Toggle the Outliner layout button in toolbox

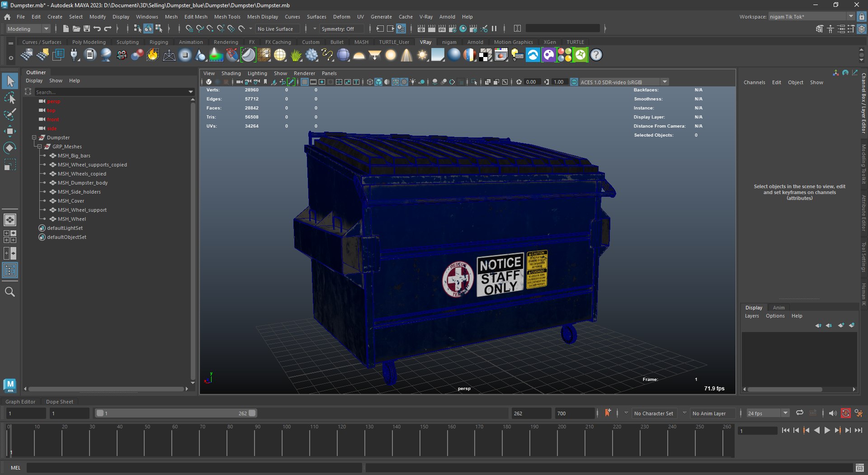10,271
